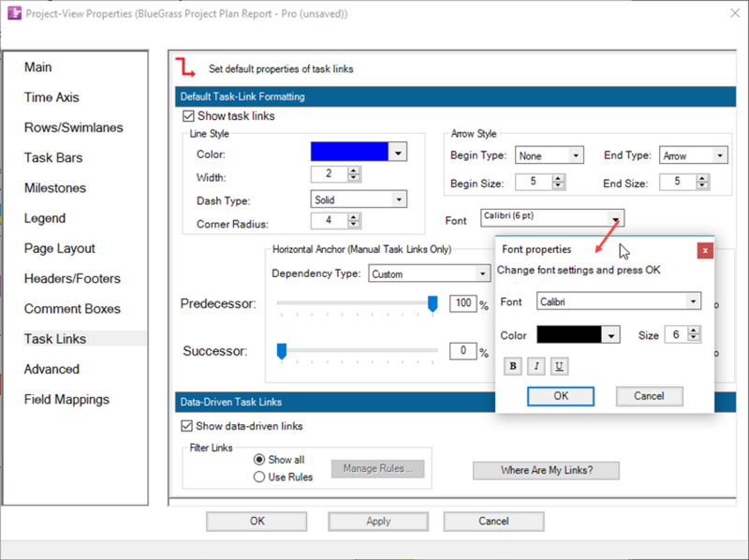Open the font Color swatch dropdown
Screen dimensions: 749x560
tap(611, 335)
